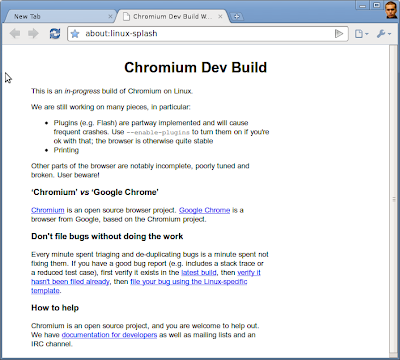
Task: Close the New Tab tab
Action: pos(110,16)
